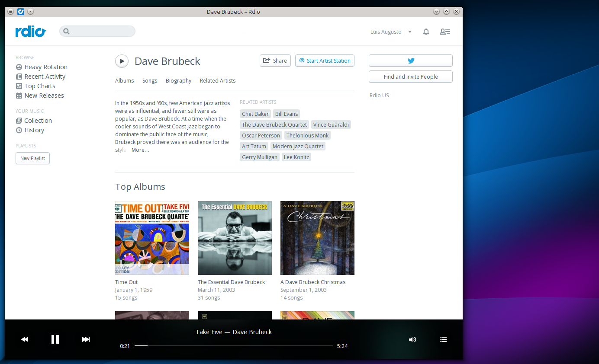Switch to the Songs tab
This screenshot has height=364, width=599.
pyautogui.click(x=150, y=81)
